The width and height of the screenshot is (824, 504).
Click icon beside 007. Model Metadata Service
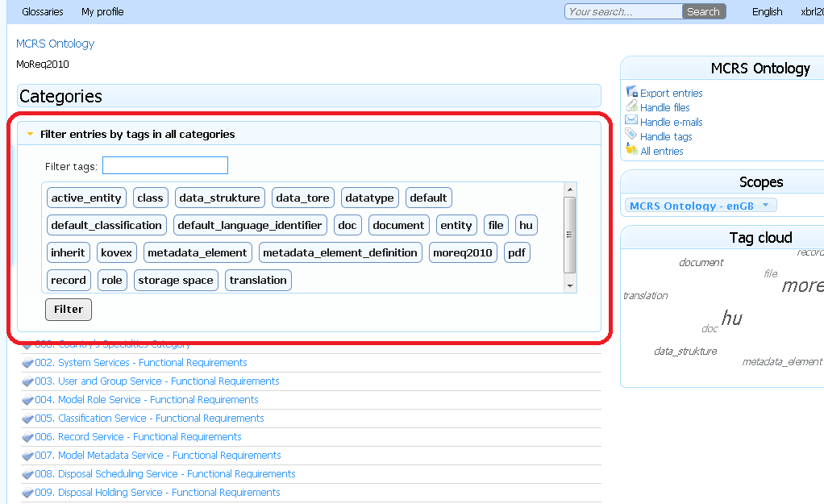pyautogui.click(x=28, y=456)
